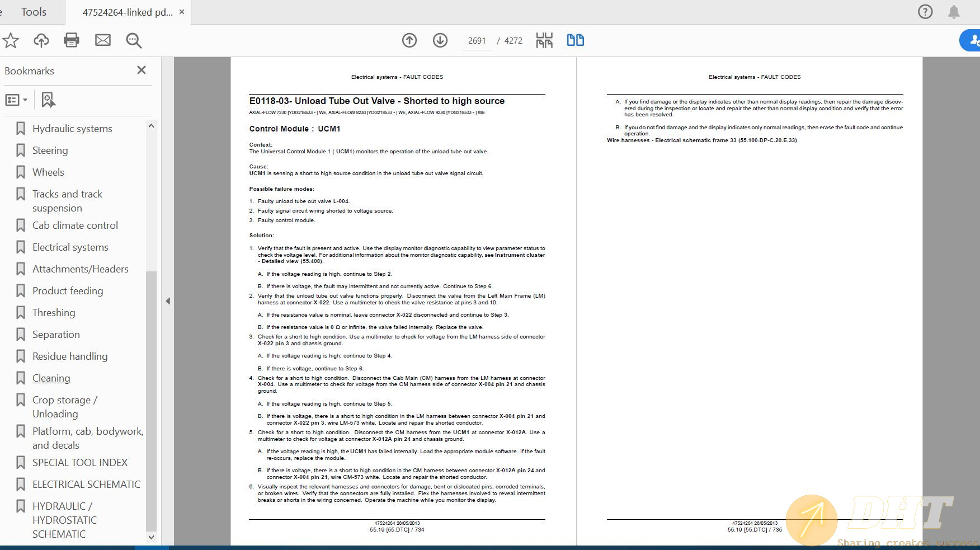This screenshot has height=550, width=980.
Task: Open the Attachments/Headers bookmark
Action: coord(81,269)
